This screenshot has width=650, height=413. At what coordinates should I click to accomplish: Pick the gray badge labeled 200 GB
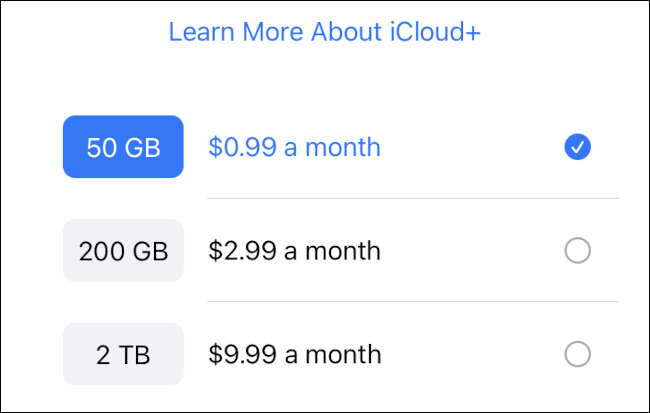click(x=123, y=250)
